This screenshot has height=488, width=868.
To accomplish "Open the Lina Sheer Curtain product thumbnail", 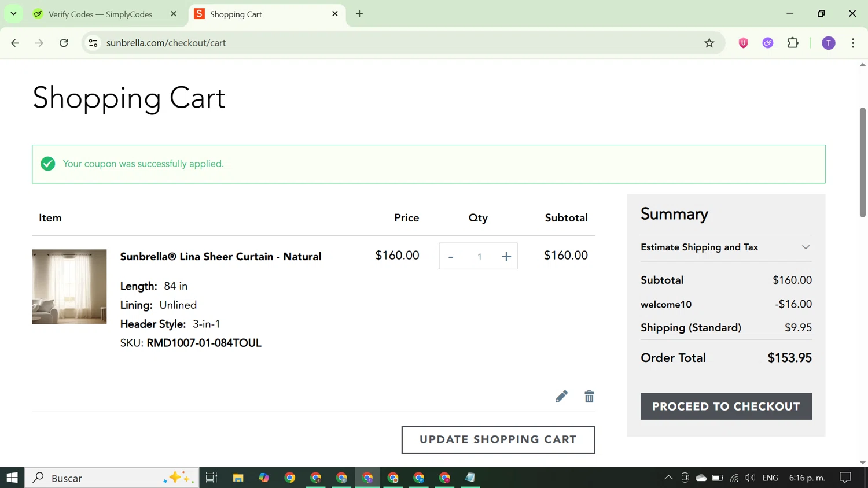I will [69, 287].
